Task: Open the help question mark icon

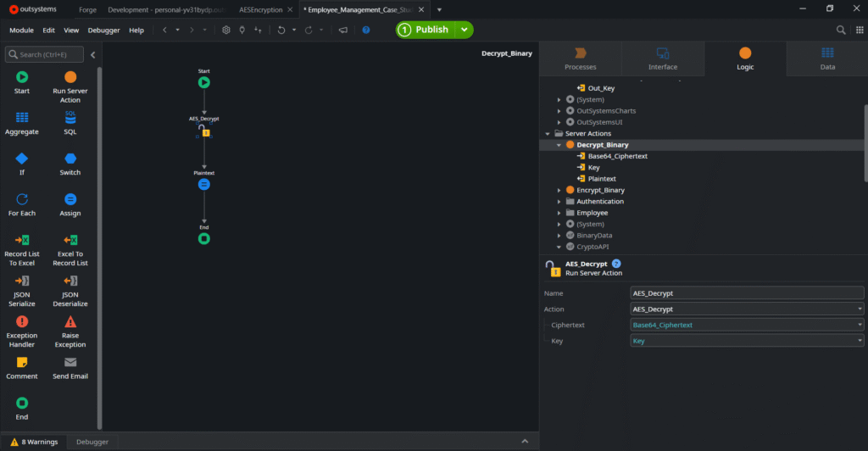Action: (366, 30)
